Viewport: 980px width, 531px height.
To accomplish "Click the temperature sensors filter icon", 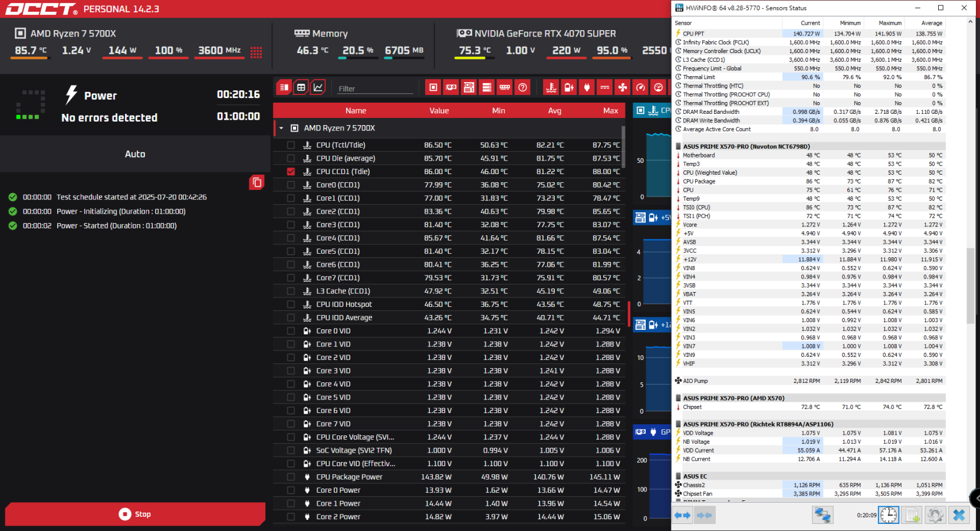I will coord(551,87).
